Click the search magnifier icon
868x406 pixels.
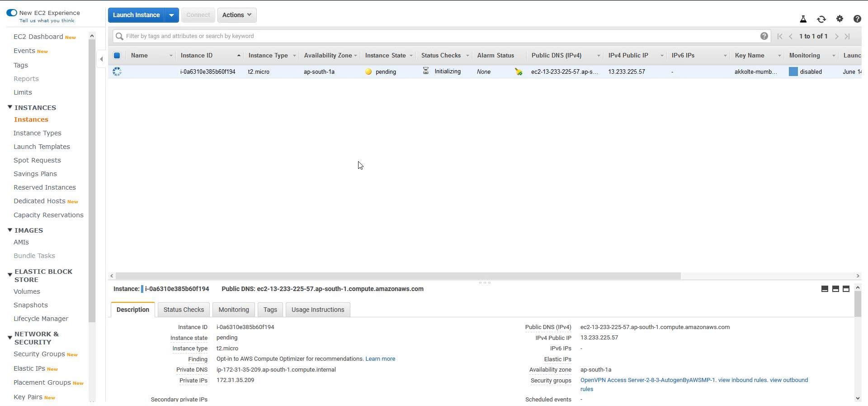click(x=119, y=36)
